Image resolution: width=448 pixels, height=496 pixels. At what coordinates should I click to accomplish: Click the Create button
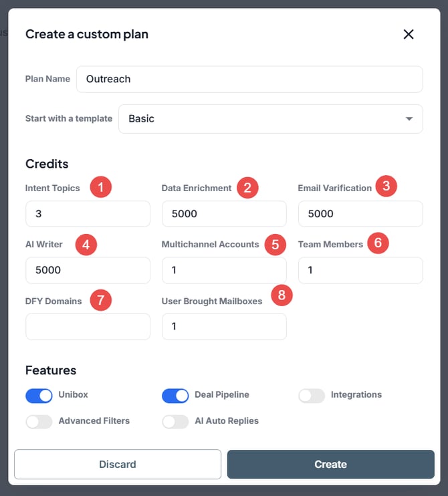pos(330,464)
